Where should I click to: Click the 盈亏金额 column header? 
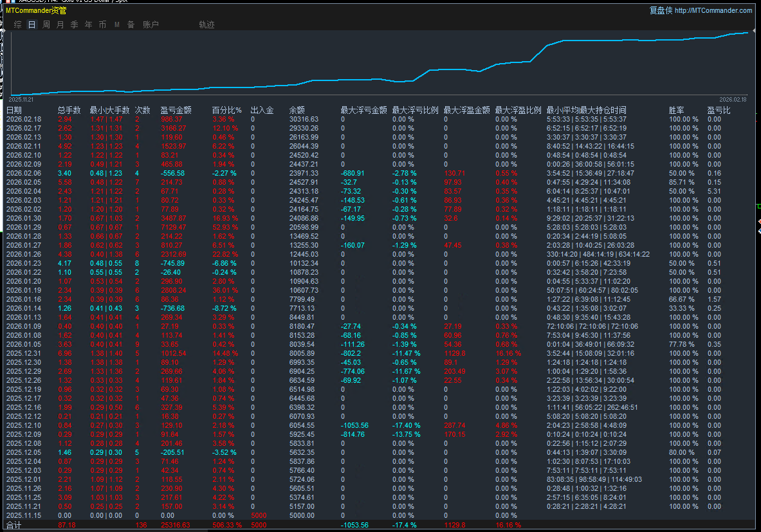pyautogui.click(x=176, y=110)
